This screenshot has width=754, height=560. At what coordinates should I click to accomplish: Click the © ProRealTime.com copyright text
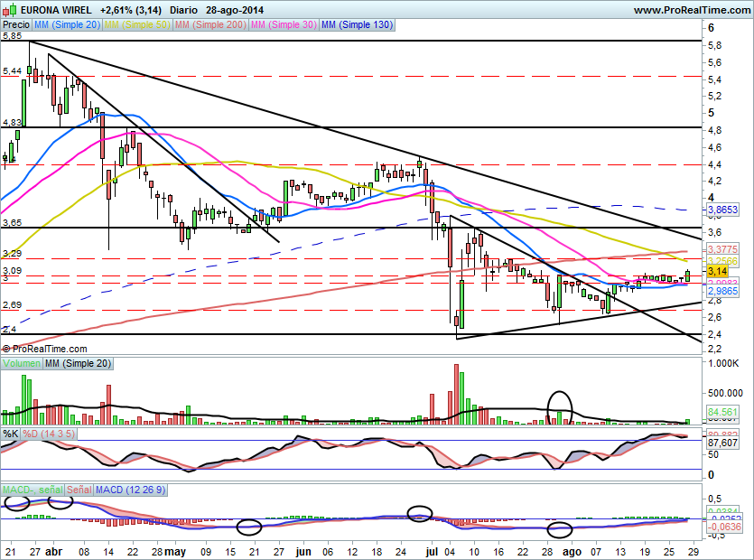click(x=45, y=349)
